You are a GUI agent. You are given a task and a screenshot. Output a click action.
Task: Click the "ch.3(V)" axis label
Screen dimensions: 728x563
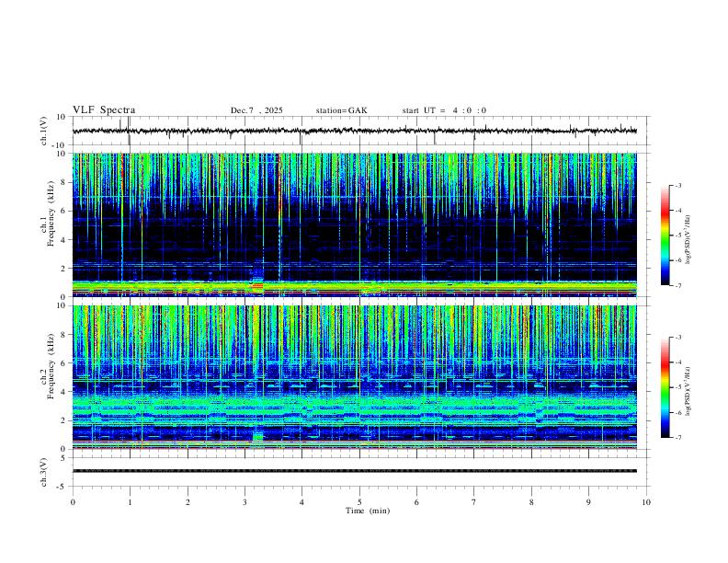click(x=44, y=472)
